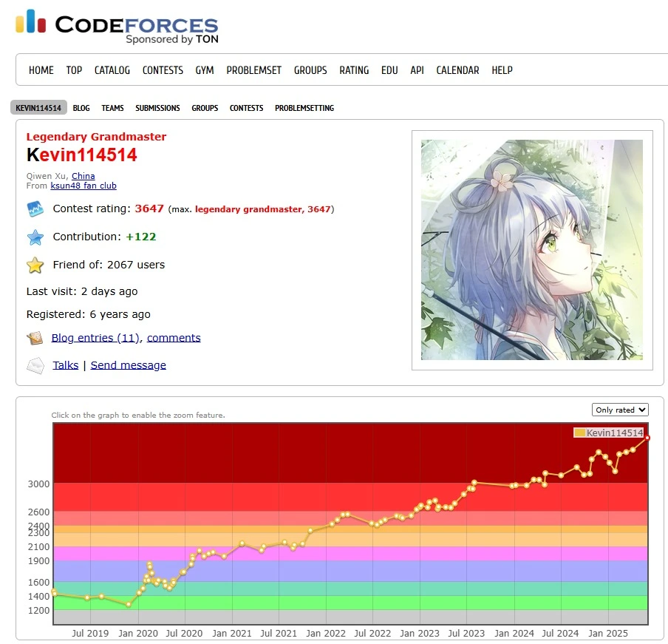The width and height of the screenshot is (668, 644).
Task: Click the 1200 rating axis label
Action: click(38, 610)
